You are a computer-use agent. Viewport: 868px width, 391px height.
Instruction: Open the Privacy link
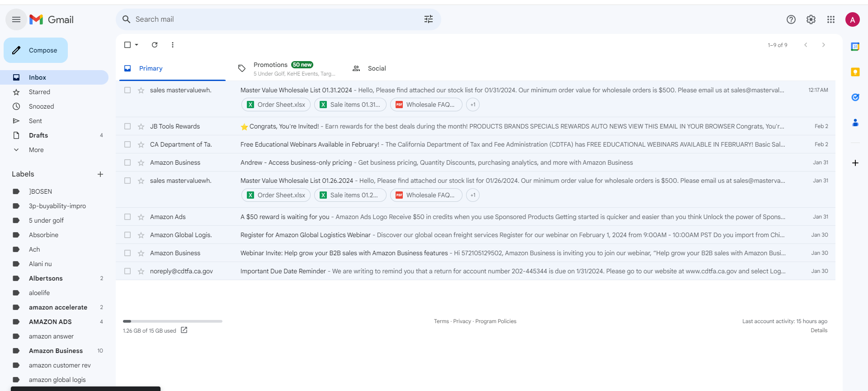pos(462,321)
